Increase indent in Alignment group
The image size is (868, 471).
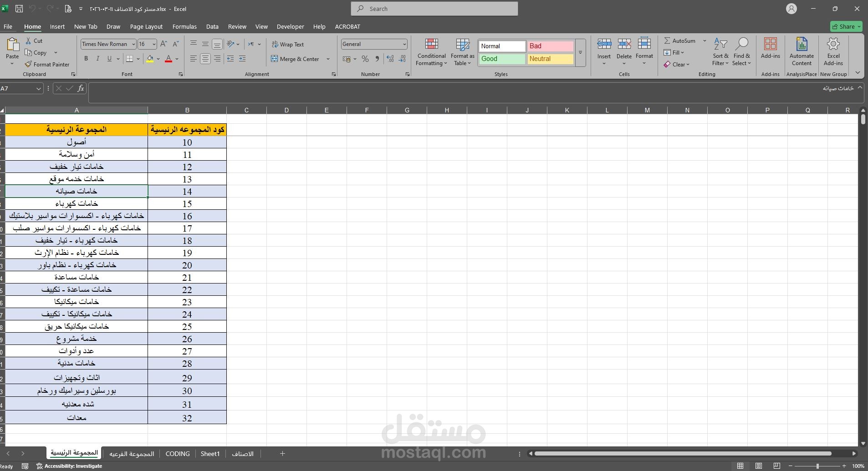coord(242,59)
